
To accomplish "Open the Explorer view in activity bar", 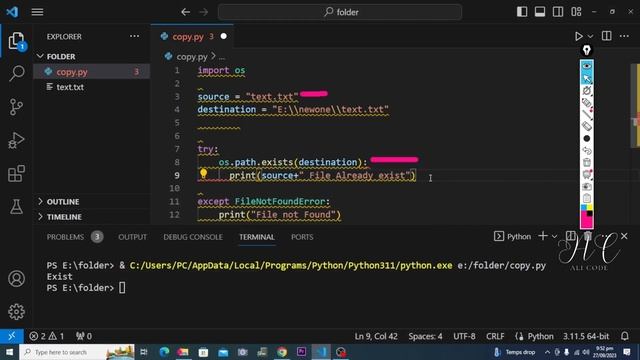I will 16,41.
